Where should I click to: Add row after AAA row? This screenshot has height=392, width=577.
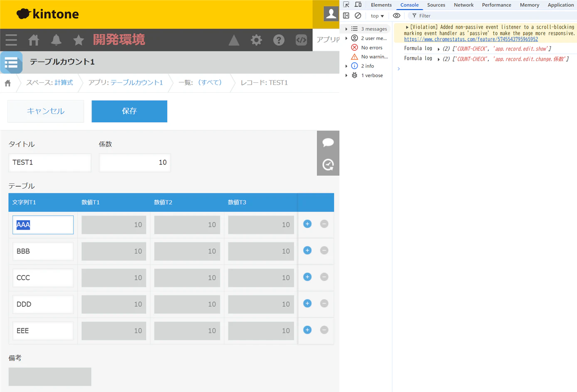[x=308, y=224]
